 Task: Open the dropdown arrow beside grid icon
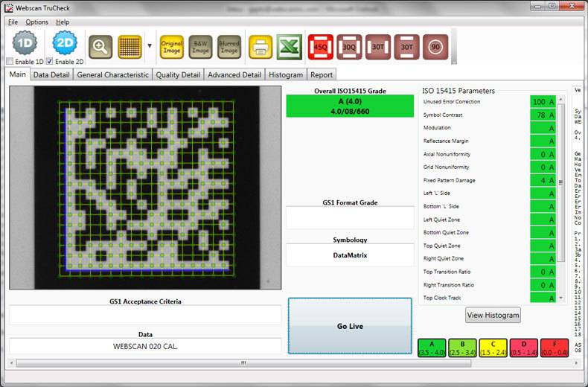(150, 46)
